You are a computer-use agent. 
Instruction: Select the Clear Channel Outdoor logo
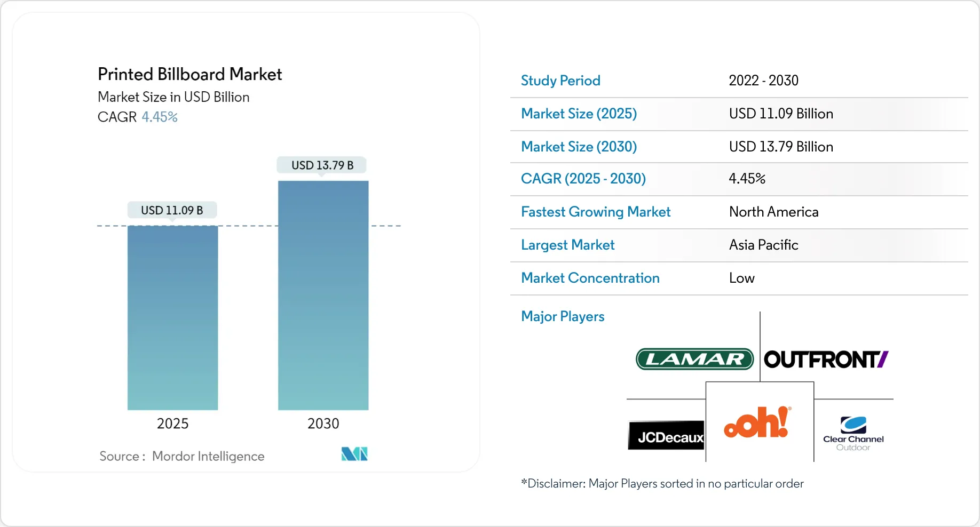853,434
